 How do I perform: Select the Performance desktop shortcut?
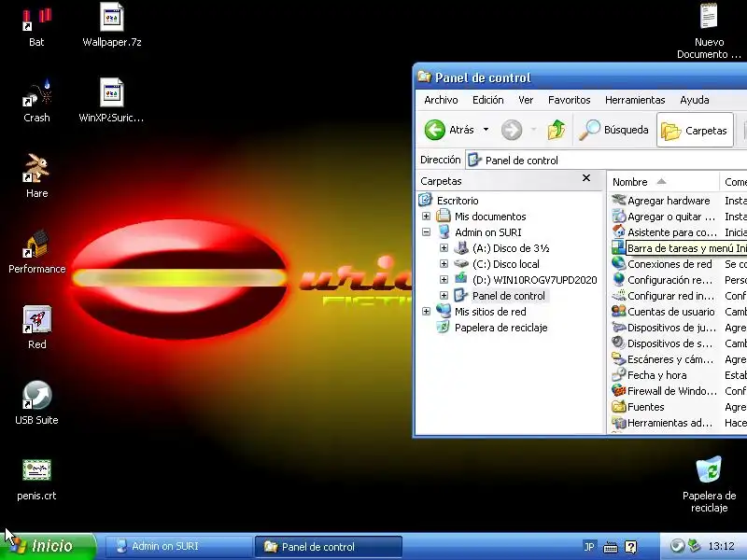pos(36,252)
